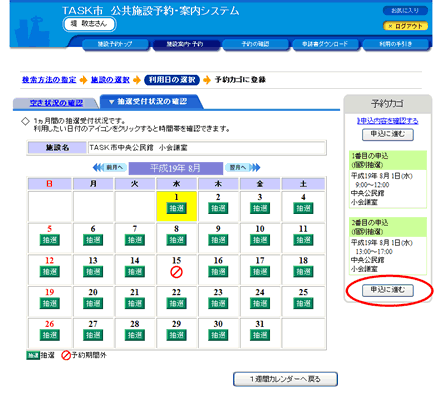Select the 抽選 icon on day 8
440x395 pixels.
176,240
